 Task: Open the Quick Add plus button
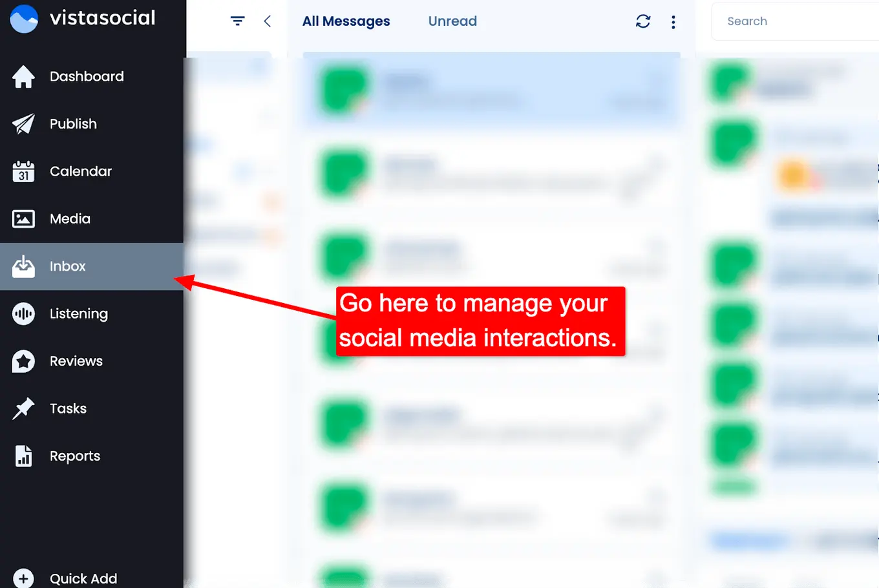pyautogui.click(x=23, y=577)
